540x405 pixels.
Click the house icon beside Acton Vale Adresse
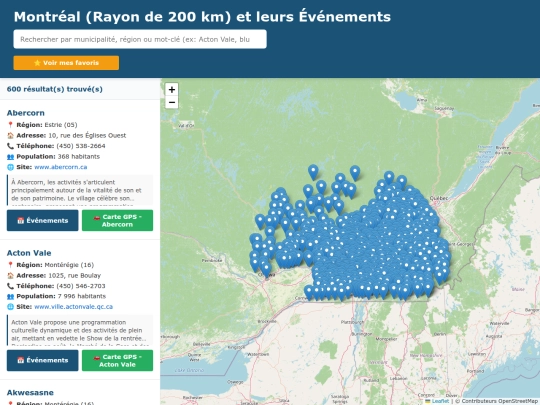coord(10,276)
